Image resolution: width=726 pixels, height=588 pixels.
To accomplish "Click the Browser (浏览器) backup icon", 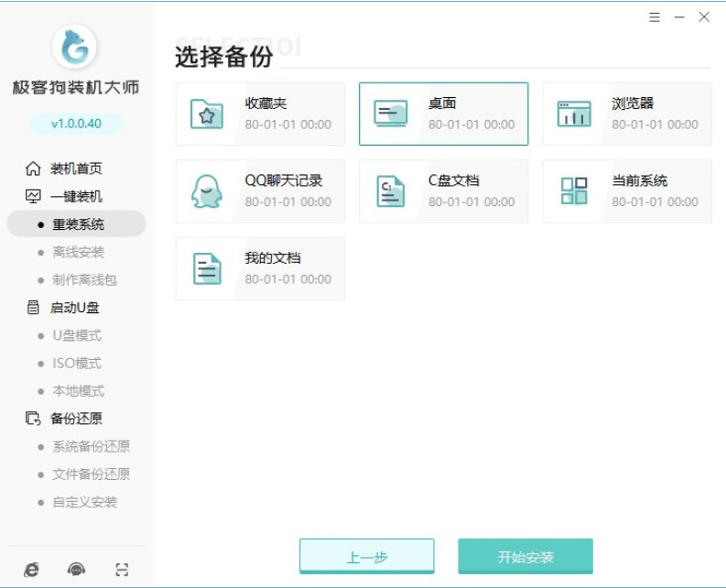I will point(574,114).
